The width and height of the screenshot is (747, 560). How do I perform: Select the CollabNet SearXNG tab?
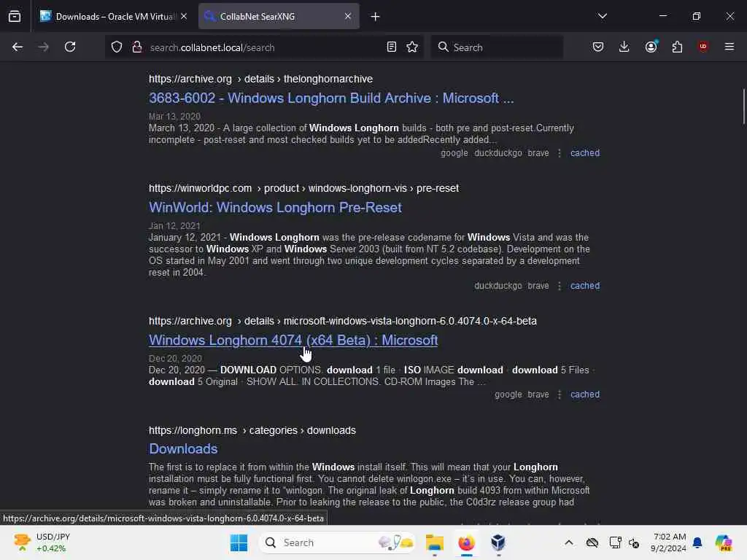click(x=279, y=17)
